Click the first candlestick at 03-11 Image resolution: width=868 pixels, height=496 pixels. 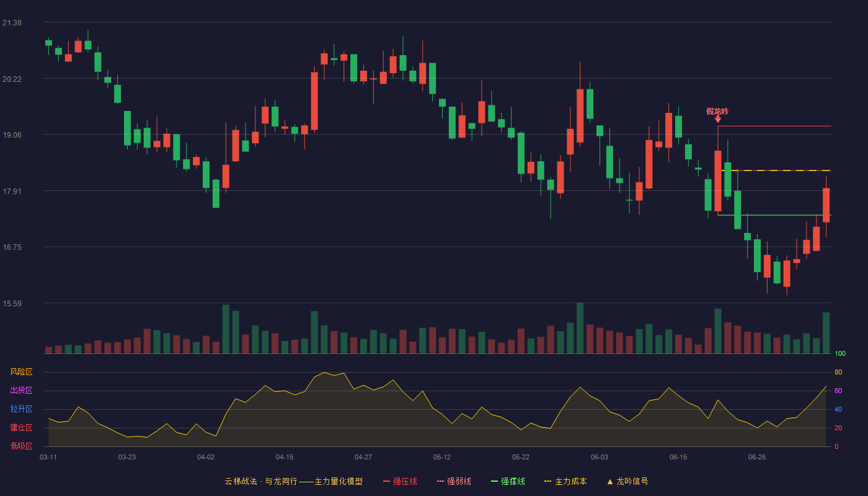(48, 43)
